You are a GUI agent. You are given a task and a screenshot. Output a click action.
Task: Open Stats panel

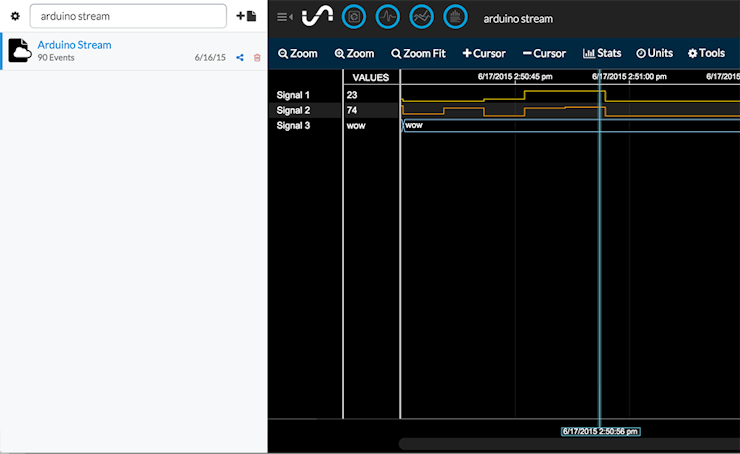coord(602,53)
